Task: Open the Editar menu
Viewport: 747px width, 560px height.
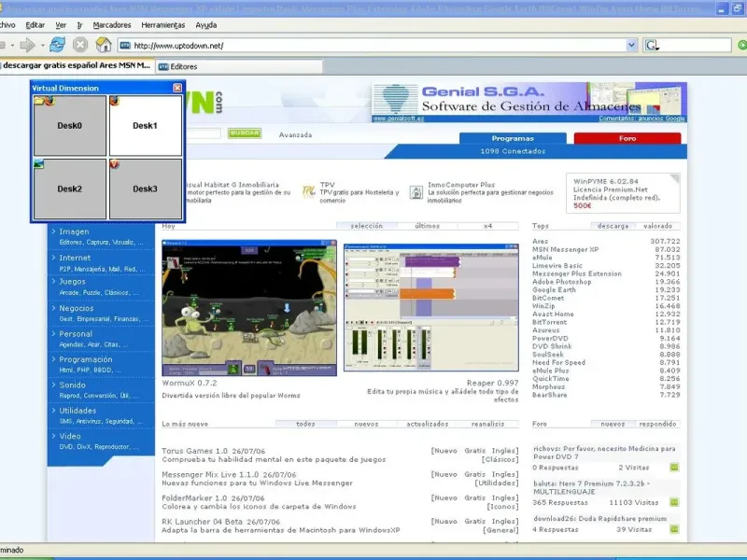Action: 35,25
